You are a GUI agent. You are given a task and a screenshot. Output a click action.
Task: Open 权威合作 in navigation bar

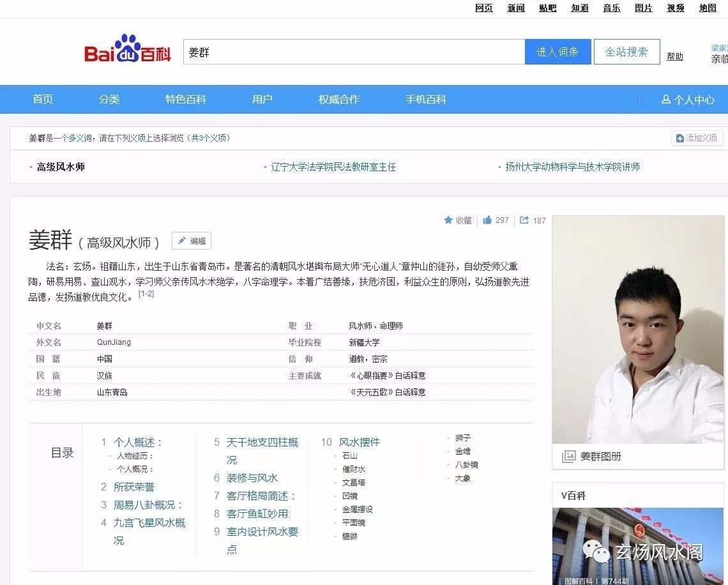coord(339,99)
